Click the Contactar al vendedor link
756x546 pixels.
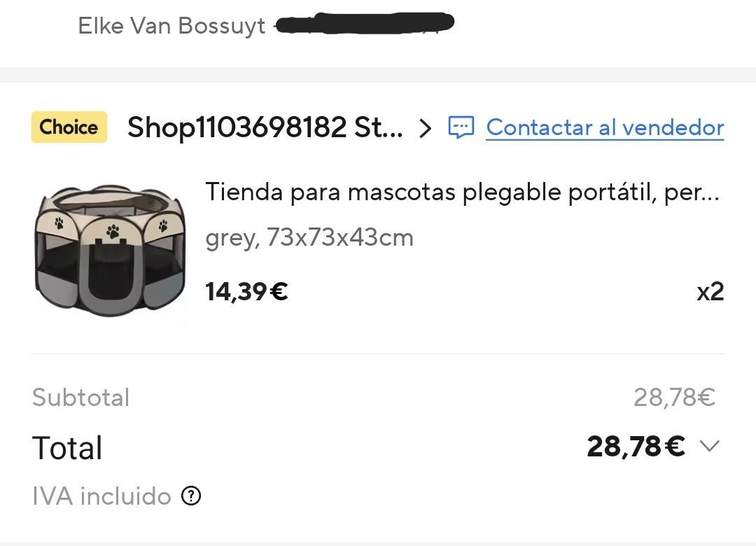tap(605, 128)
